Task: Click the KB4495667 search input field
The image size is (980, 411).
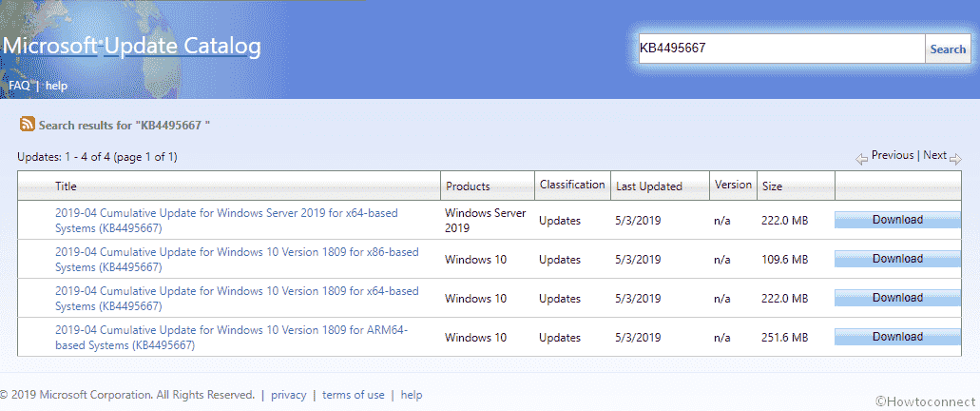Action: [x=781, y=49]
